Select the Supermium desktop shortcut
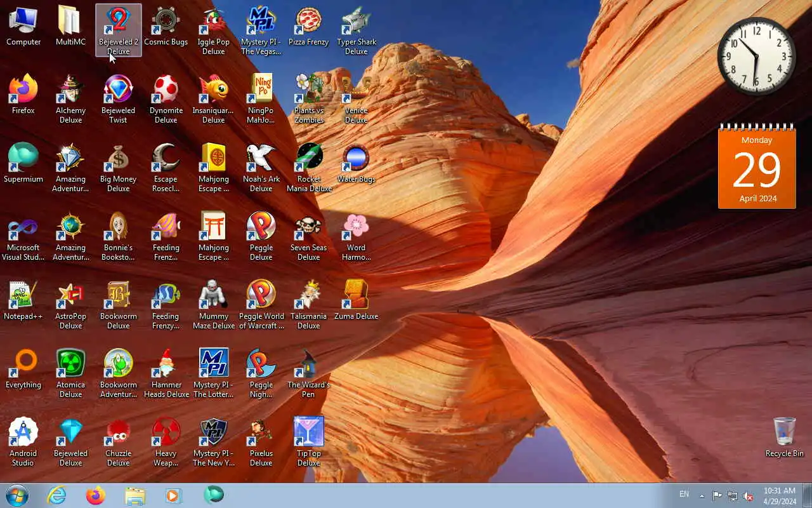This screenshot has width=812, height=508. coord(23,164)
